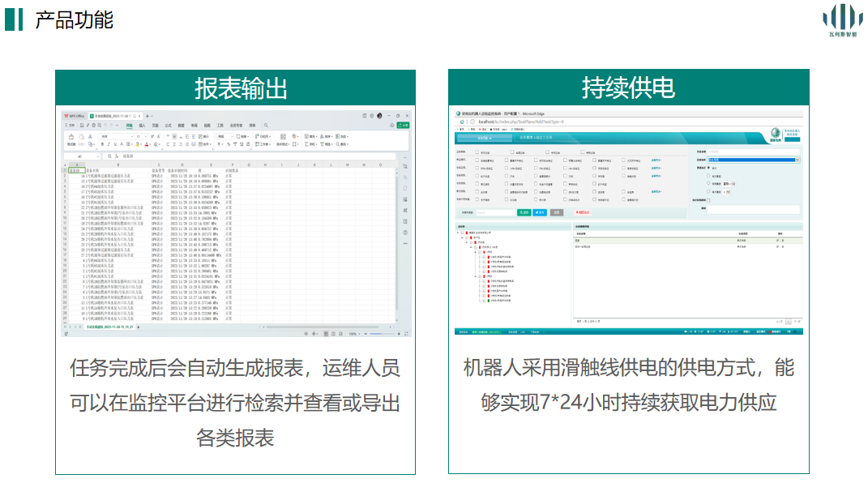
Task: Select the daily schedule radio button
Action: coord(708,175)
